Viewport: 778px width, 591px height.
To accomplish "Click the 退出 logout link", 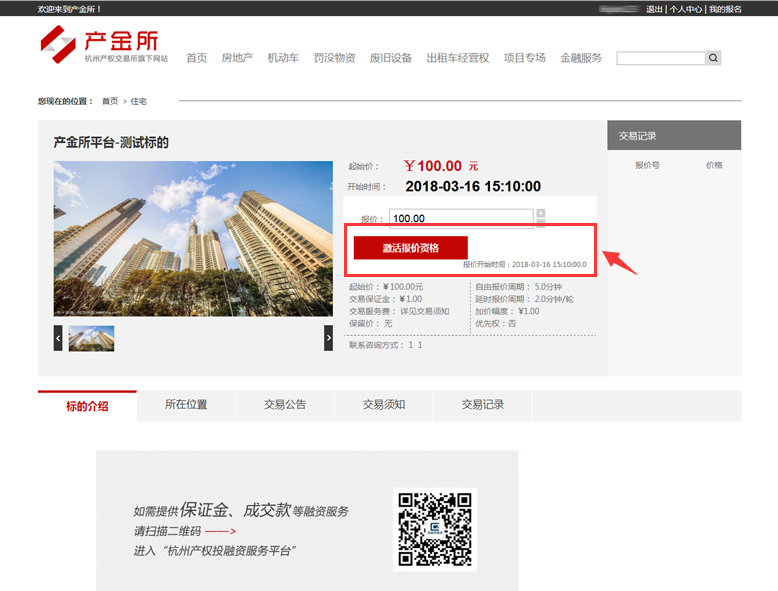I will (x=654, y=9).
